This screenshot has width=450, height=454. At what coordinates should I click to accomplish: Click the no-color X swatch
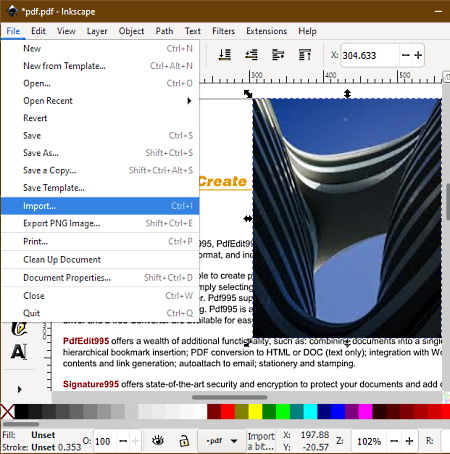7,412
